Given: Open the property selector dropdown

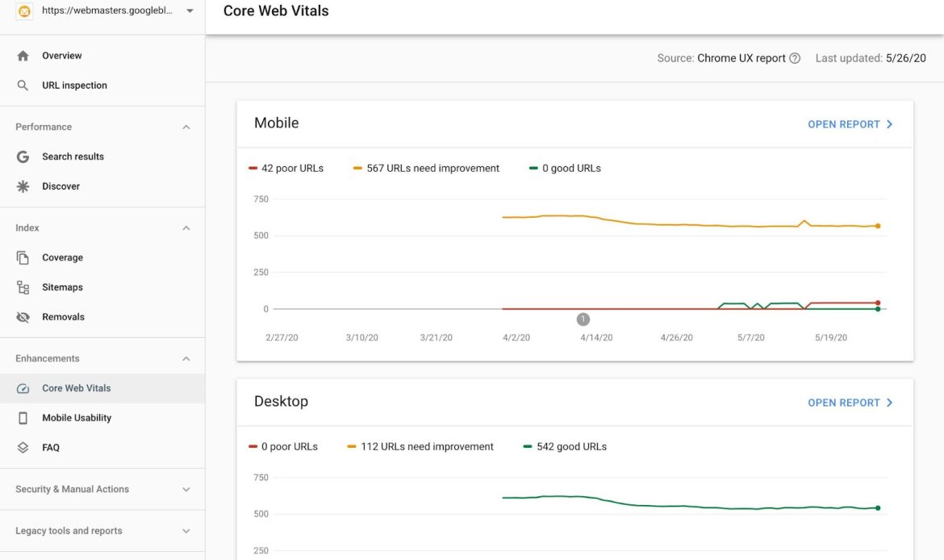Looking at the screenshot, I should [x=189, y=10].
